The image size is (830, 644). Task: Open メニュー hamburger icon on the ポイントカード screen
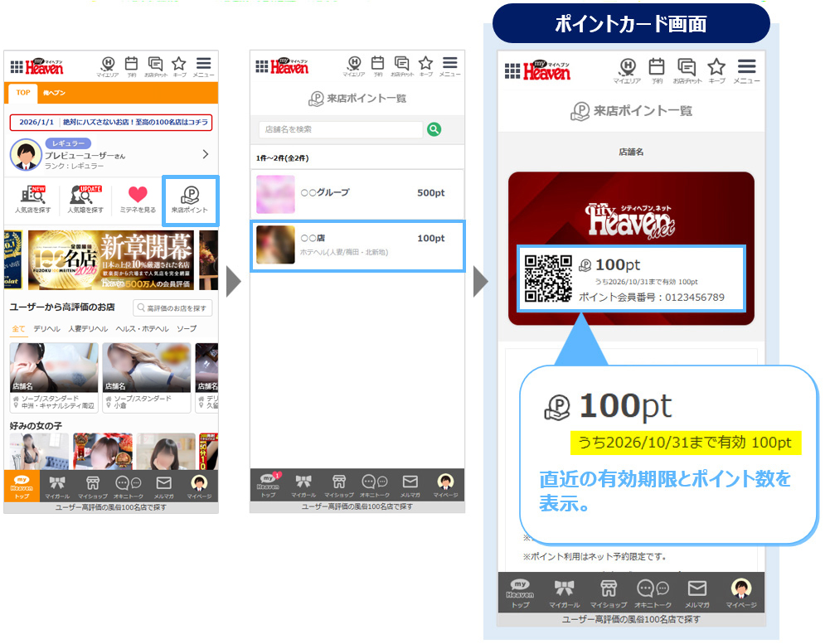pos(746,70)
